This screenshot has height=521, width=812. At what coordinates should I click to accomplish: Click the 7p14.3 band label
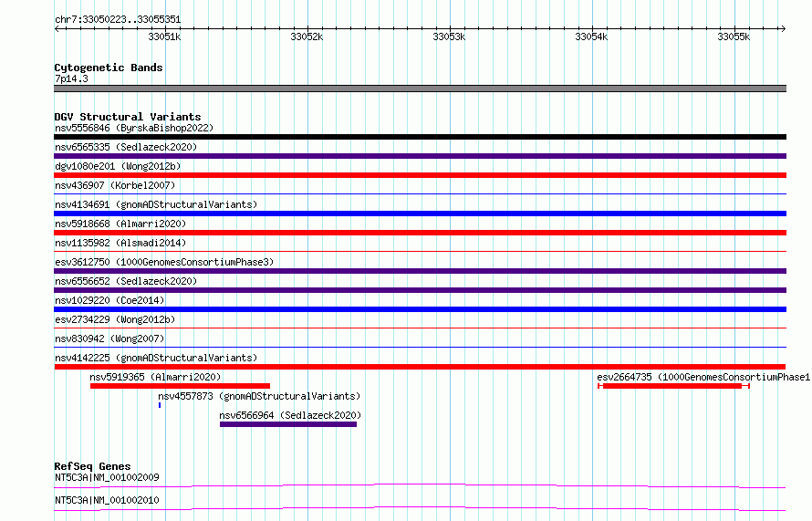71,78
